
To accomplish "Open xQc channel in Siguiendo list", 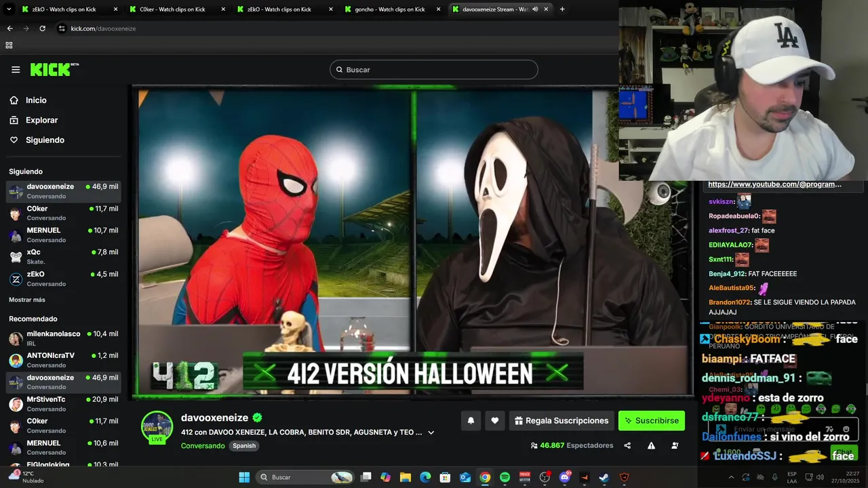I will [x=64, y=256].
